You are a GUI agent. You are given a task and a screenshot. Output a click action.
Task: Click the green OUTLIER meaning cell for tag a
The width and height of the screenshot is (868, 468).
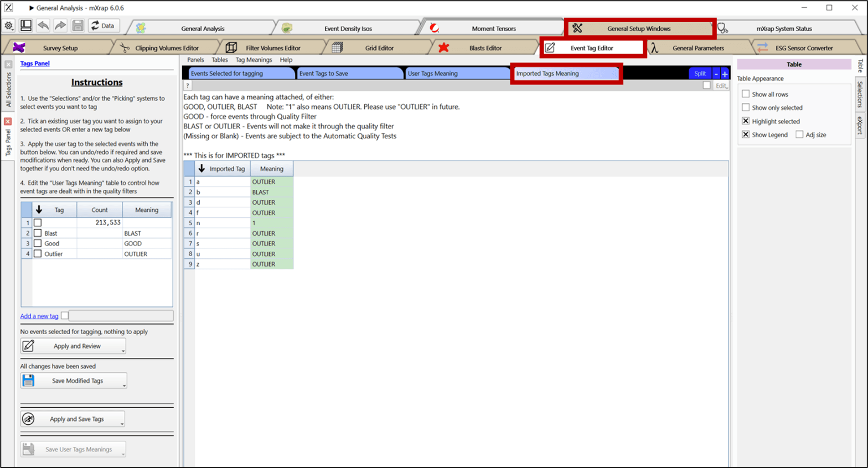271,182
